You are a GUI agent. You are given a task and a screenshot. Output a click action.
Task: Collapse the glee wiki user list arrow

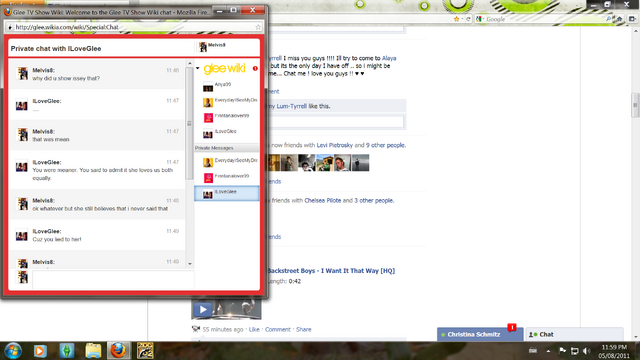pos(198,68)
